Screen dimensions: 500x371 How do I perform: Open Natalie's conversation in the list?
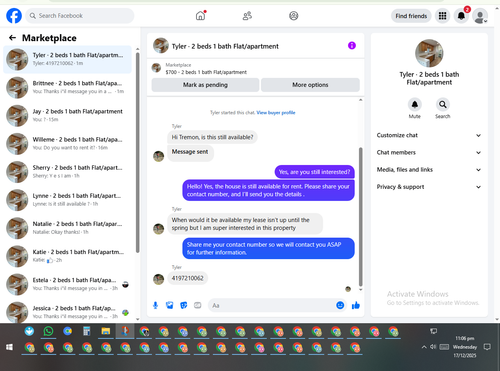[67, 228]
